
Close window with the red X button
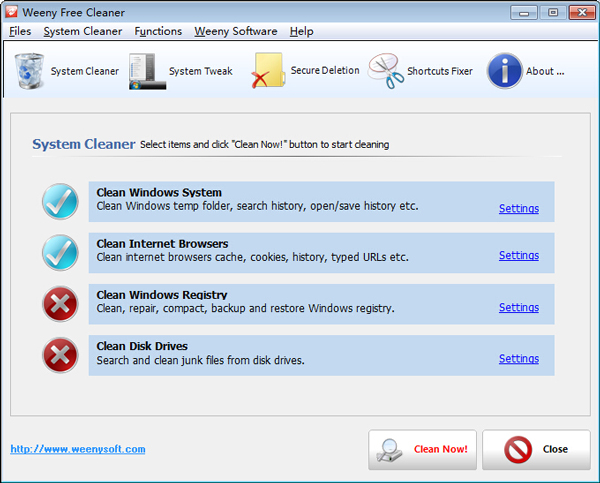pos(582,13)
